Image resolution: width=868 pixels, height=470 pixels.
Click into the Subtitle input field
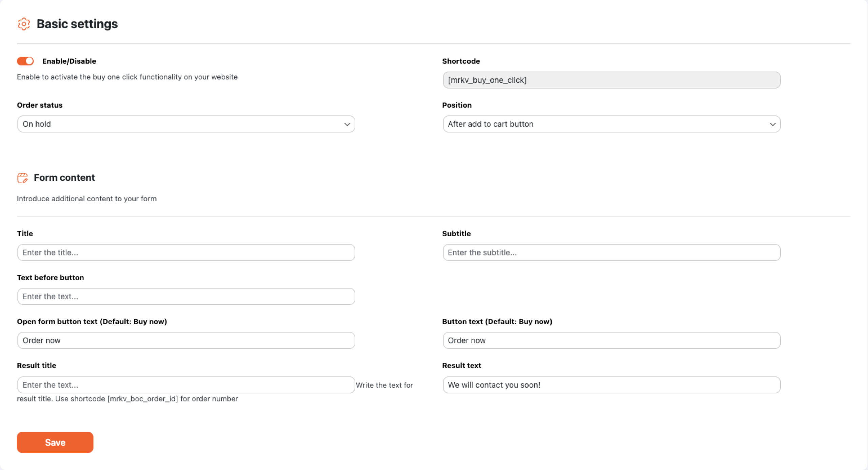click(611, 252)
